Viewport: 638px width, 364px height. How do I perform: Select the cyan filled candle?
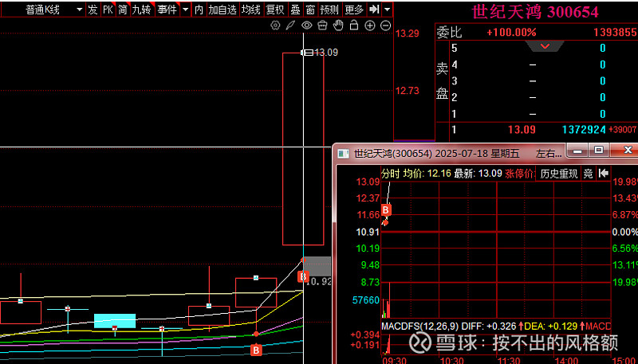point(115,321)
